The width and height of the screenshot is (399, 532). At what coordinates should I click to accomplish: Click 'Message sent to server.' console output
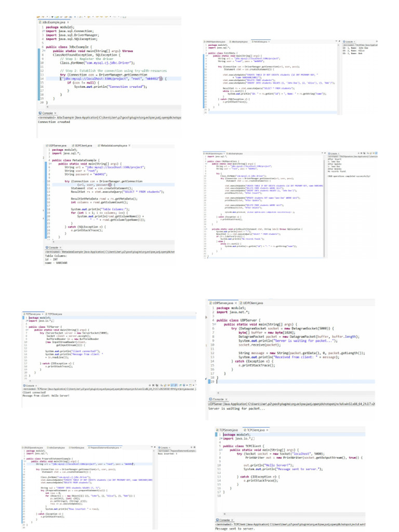click(x=234, y=528)
